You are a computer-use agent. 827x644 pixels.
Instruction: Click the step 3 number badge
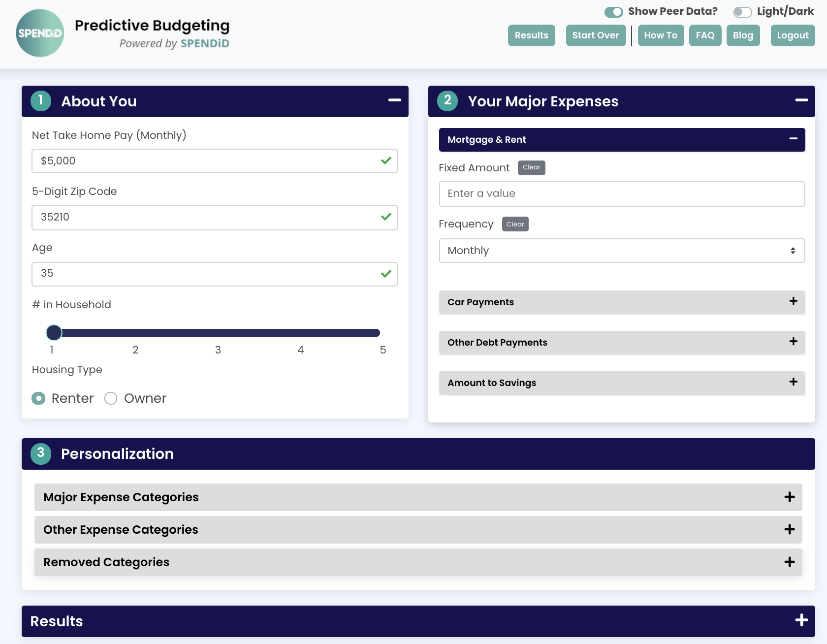coord(41,453)
